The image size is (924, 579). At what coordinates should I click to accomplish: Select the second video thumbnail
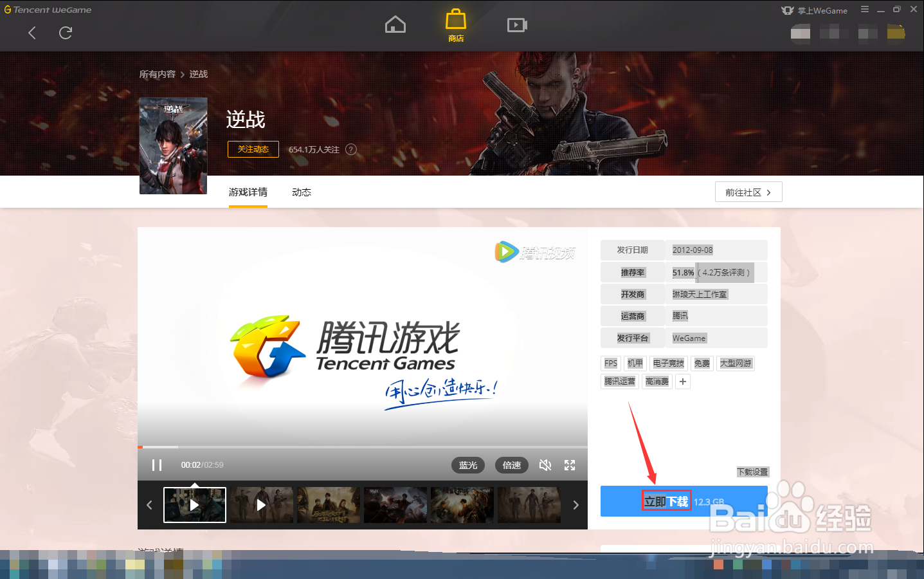[x=262, y=505]
